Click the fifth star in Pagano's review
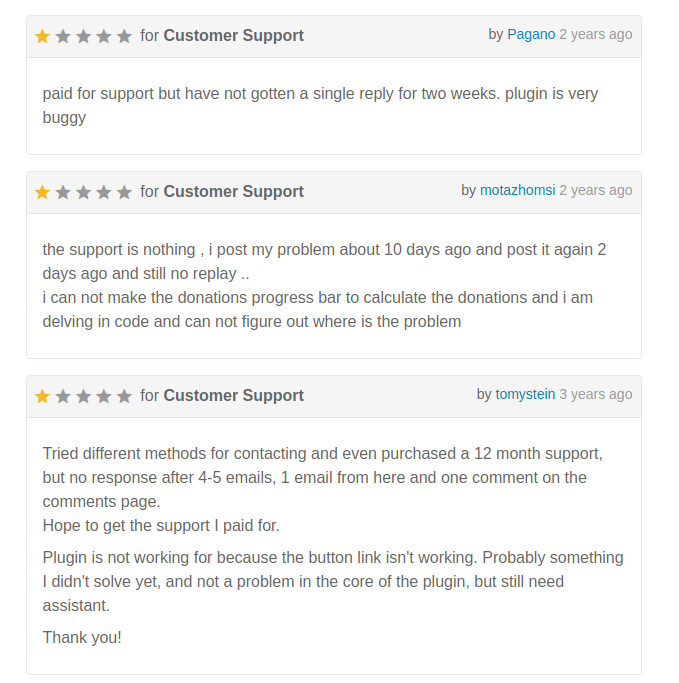 pyautogui.click(x=124, y=36)
